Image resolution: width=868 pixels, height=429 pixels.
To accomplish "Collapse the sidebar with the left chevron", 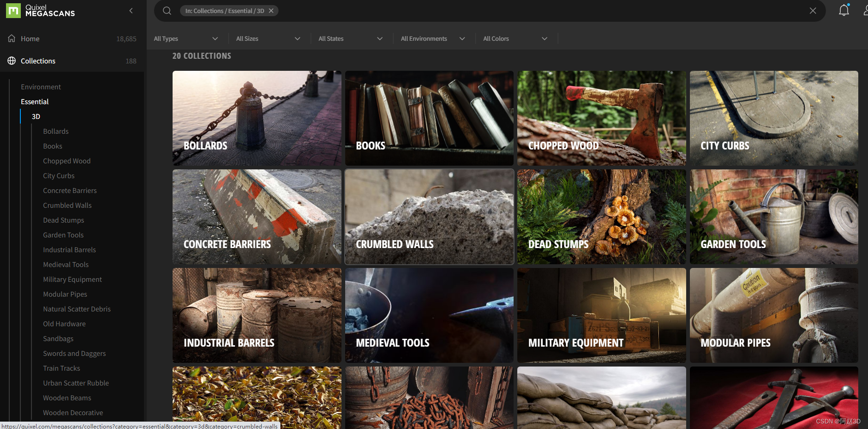I will 131,11.
